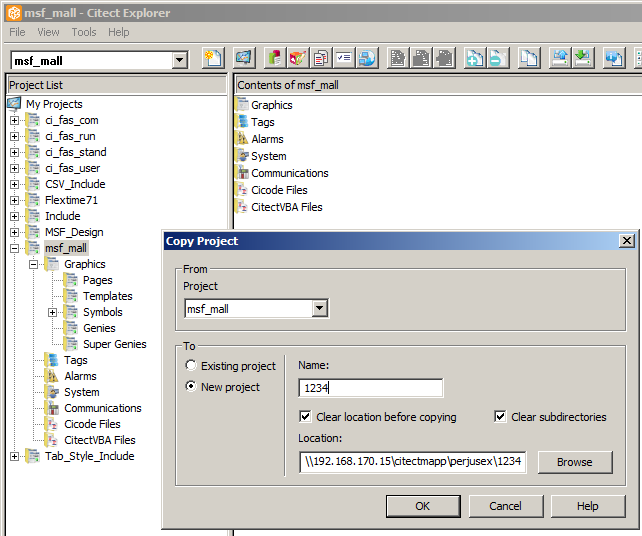
Task: Select ci_fas_stand in the project list
Action: coord(76,152)
